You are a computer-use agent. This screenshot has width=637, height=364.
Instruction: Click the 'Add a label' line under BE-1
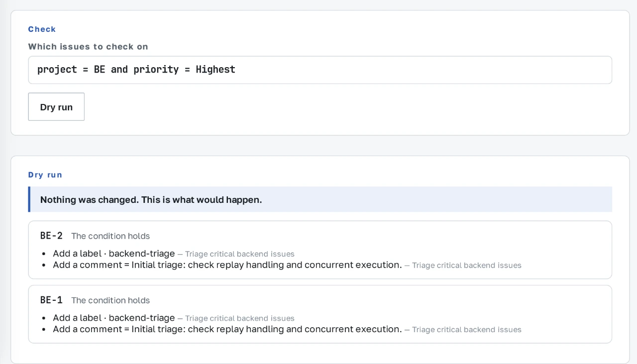tap(174, 318)
